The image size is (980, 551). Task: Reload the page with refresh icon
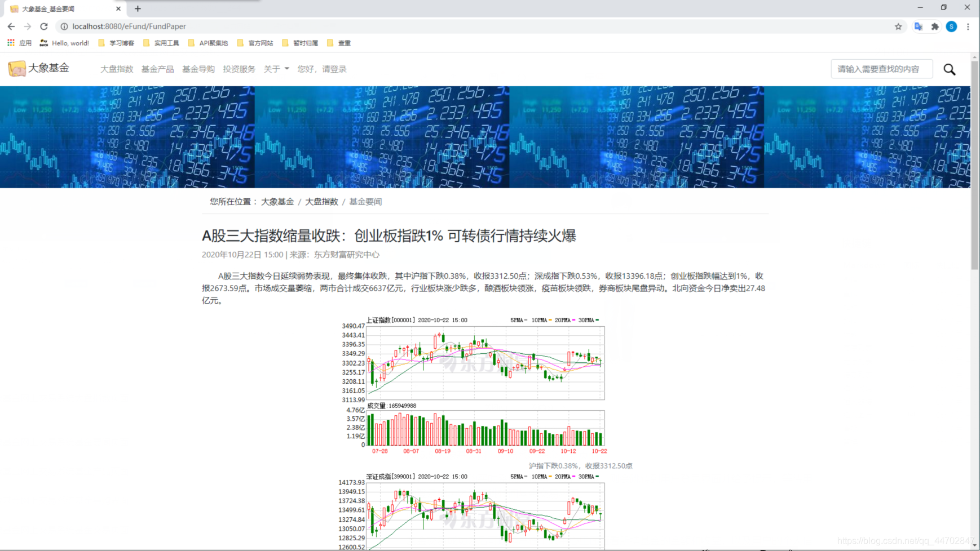44,26
